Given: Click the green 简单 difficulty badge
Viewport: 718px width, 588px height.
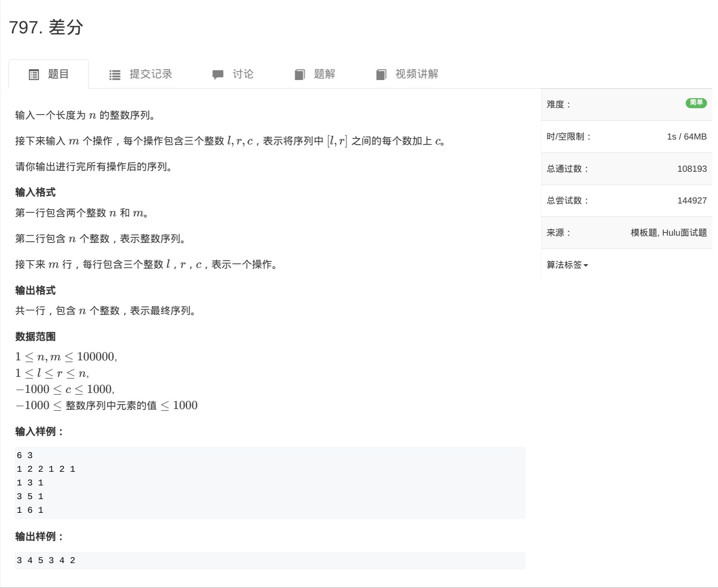Looking at the screenshot, I should (x=696, y=103).
